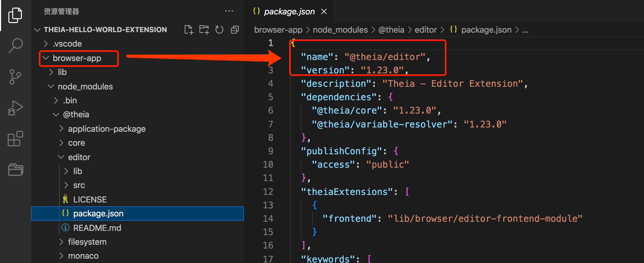This screenshot has width=644, height=263.
Task: Click the "access" key on line 10
Action: (x=333, y=164)
